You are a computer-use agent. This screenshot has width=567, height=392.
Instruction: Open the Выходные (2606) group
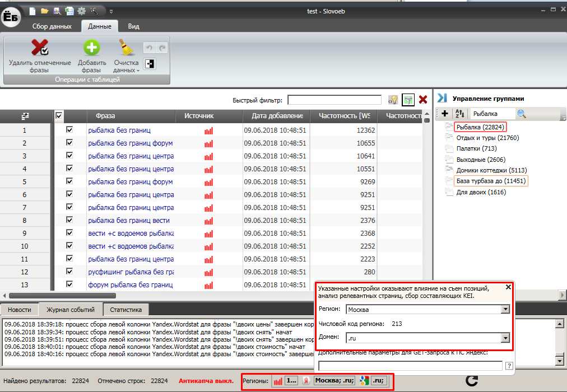(481, 160)
